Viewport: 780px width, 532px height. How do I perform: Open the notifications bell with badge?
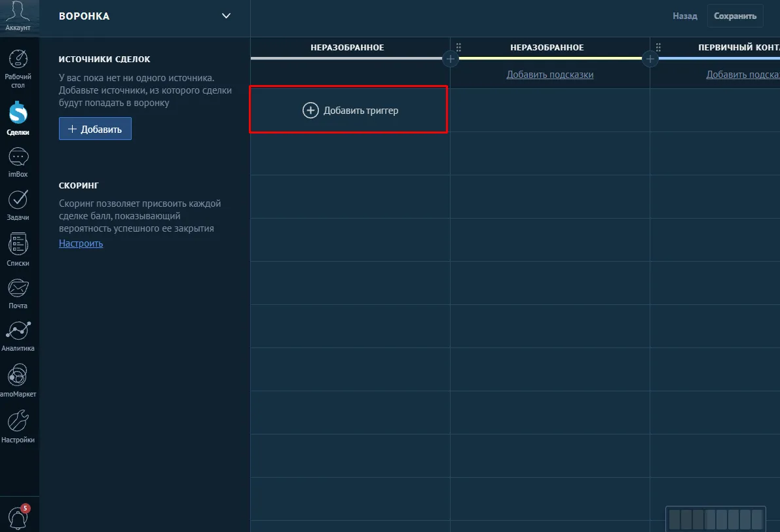(18, 517)
